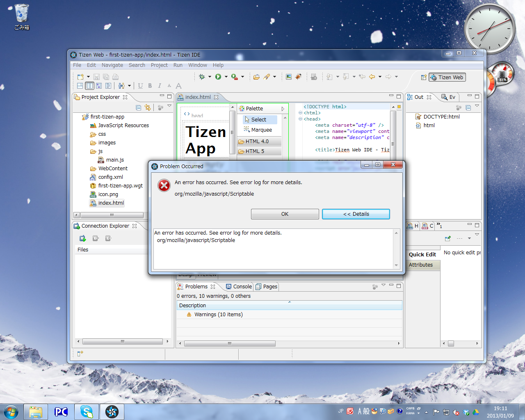This screenshot has width=525, height=420.
Task: Open the Project menu
Action: pyautogui.click(x=159, y=65)
